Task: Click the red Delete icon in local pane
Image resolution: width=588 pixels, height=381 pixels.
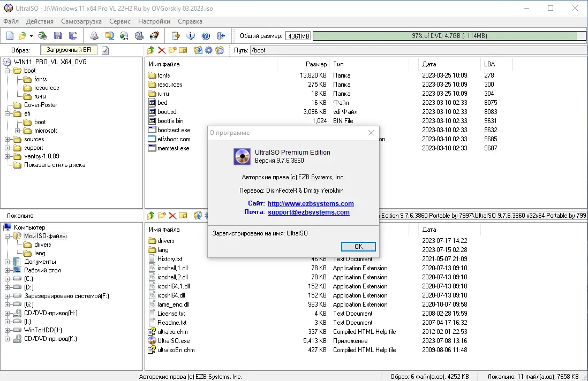Action: (x=172, y=216)
